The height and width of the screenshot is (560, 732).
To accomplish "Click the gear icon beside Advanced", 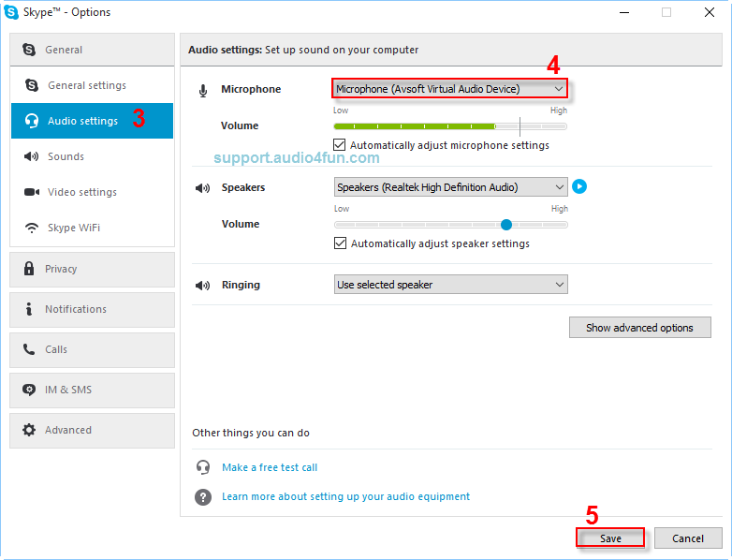I will [29, 430].
